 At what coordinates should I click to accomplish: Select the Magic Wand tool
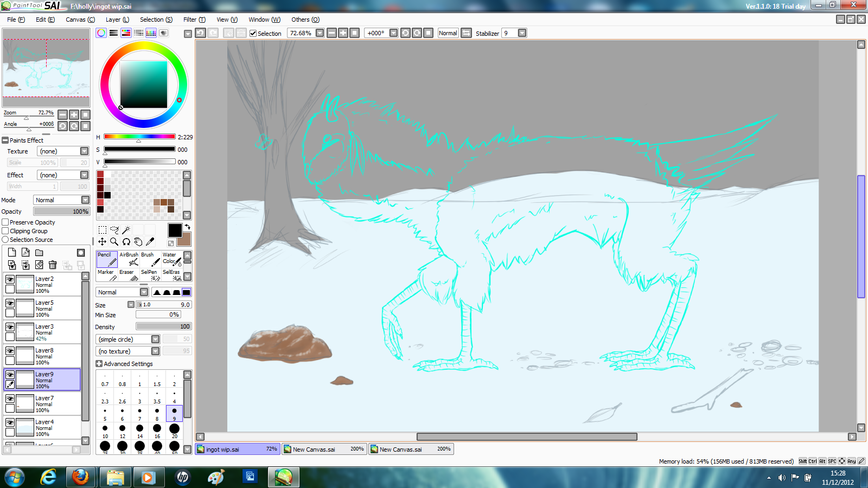[x=126, y=230]
